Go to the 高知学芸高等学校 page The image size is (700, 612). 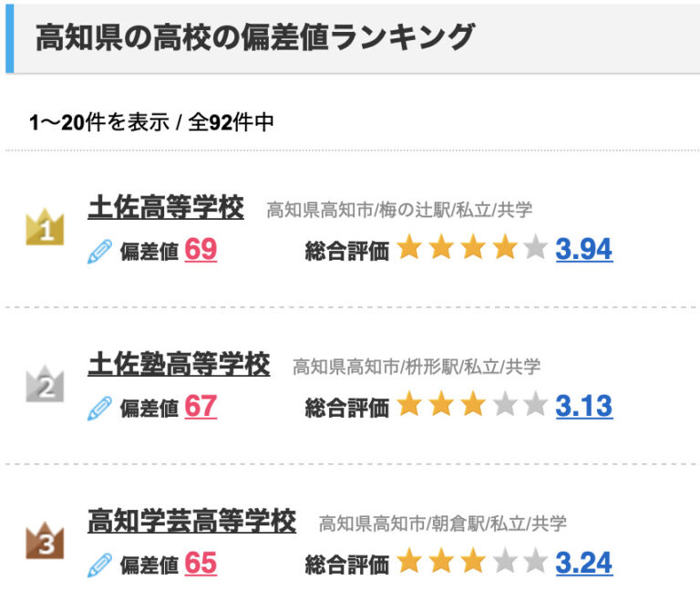pyautogui.click(x=191, y=522)
